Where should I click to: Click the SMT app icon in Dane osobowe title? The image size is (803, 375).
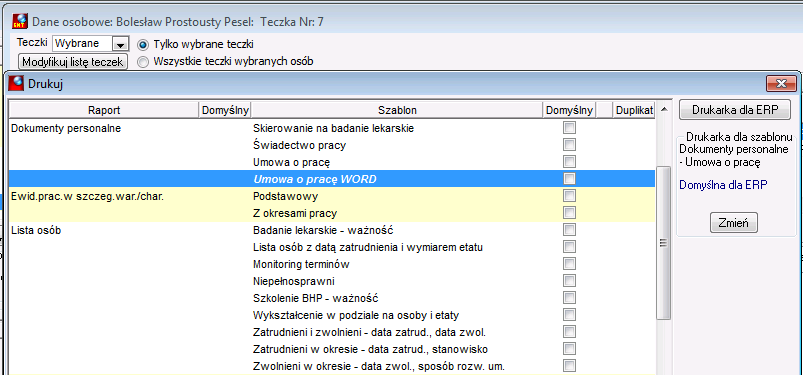20,22
